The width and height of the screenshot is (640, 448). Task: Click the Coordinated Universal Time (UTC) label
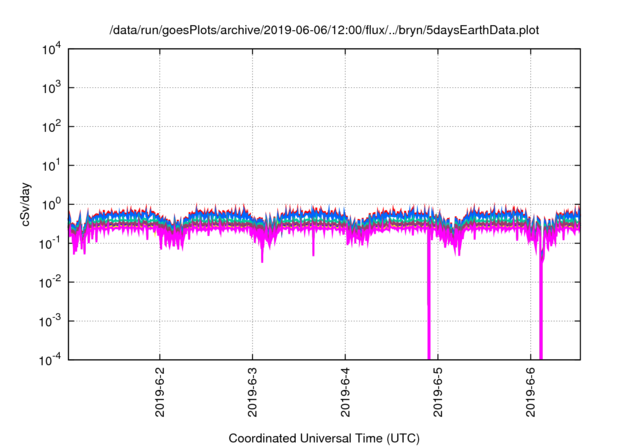pyautogui.click(x=324, y=438)
